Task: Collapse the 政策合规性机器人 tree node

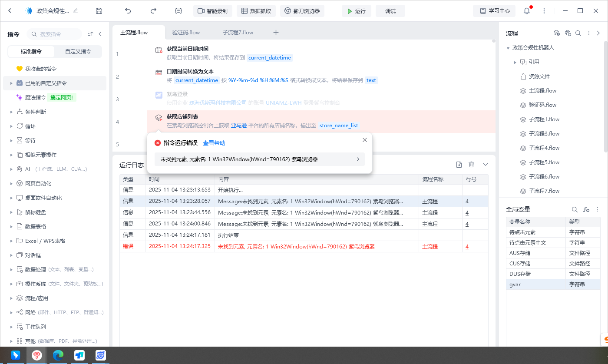Action: click(508, 48)
